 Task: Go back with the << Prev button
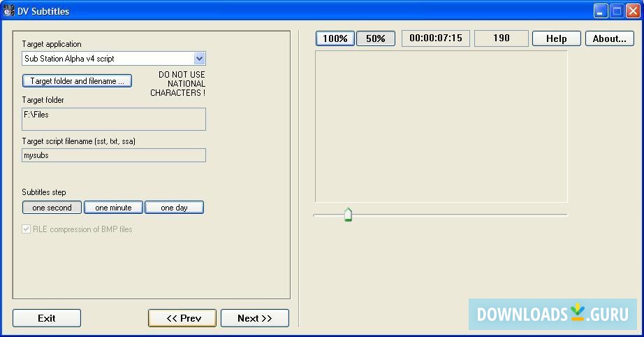pos(182,318)
